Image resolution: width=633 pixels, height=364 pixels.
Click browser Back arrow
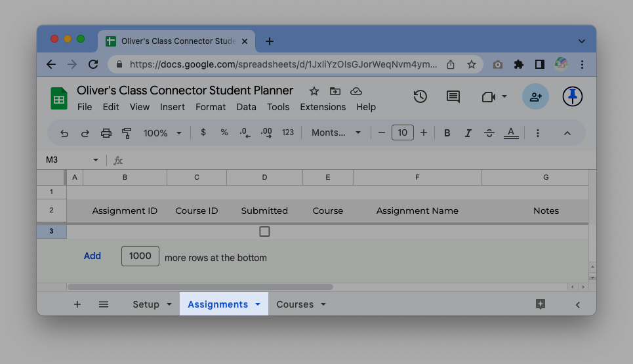tap(51, 64)
